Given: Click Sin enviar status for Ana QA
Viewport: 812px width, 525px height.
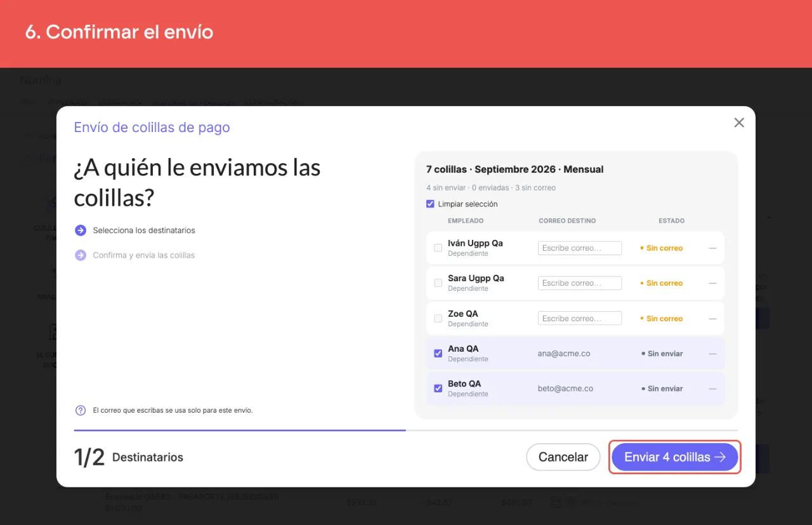Looking at the screenshot, I should 662,354.
